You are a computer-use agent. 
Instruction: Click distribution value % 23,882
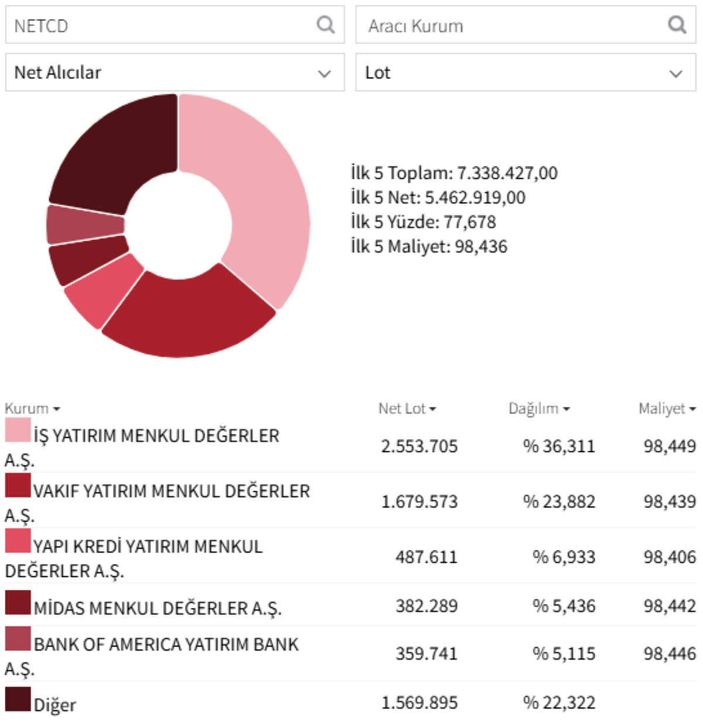[x=559, y=502]
